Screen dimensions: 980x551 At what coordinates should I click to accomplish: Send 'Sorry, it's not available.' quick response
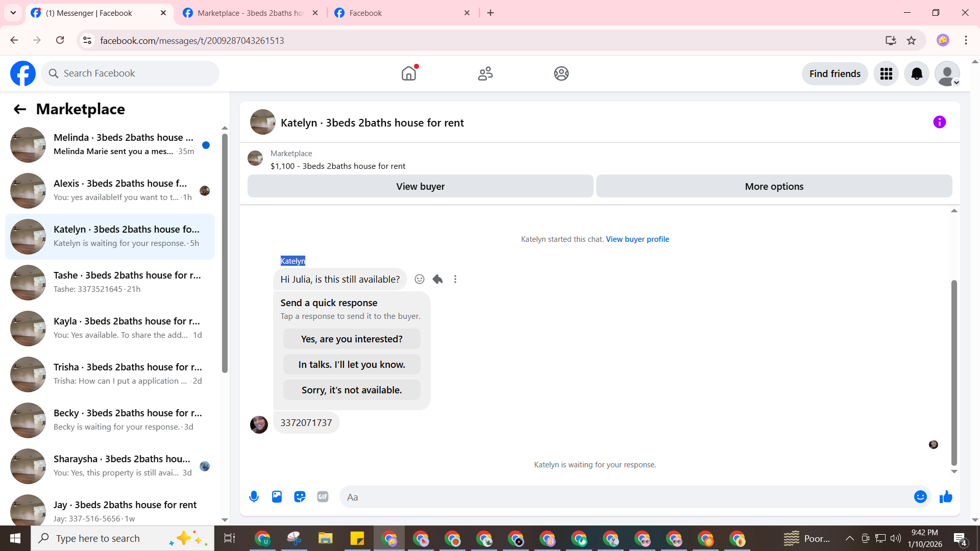(352, 390)
